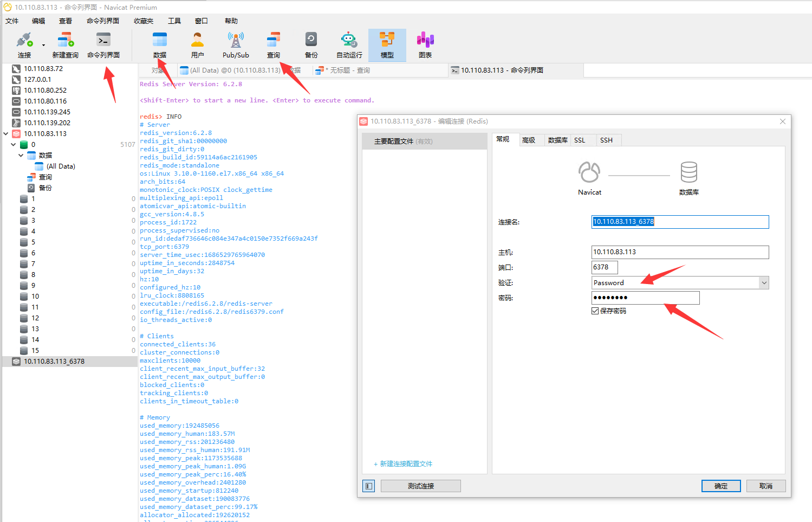Click the Pub/Sub toolbar icon
Image resolution: width=812 pixels, height=522 pixels.
pyautogui.click(x=236, y=45)
